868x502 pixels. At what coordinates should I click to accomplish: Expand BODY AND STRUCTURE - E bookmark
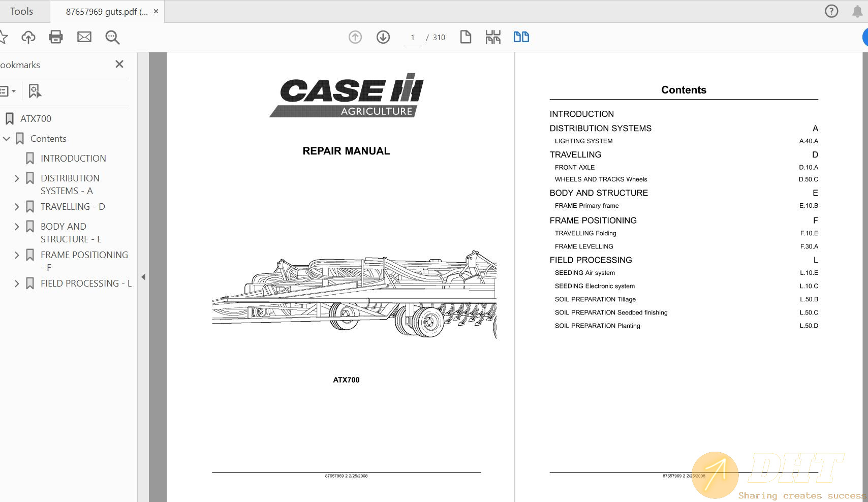click(x=17, y=227)
